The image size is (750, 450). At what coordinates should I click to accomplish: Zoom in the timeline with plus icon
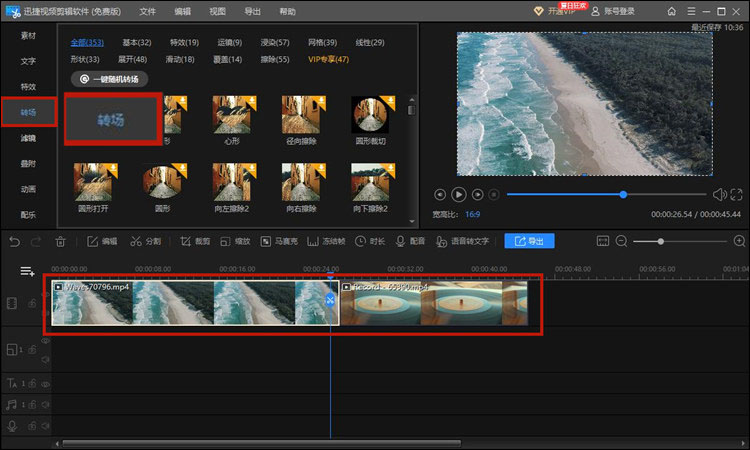[739, 241]
